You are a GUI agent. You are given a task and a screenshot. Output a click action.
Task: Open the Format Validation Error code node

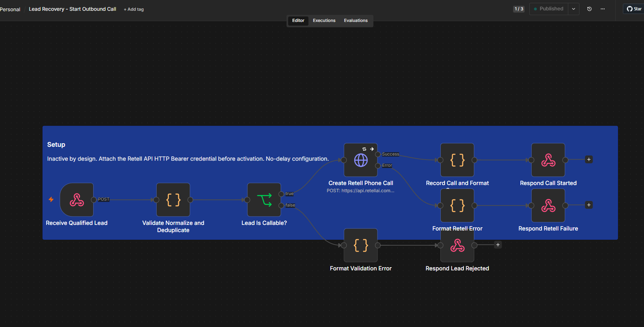coord(361,245)
